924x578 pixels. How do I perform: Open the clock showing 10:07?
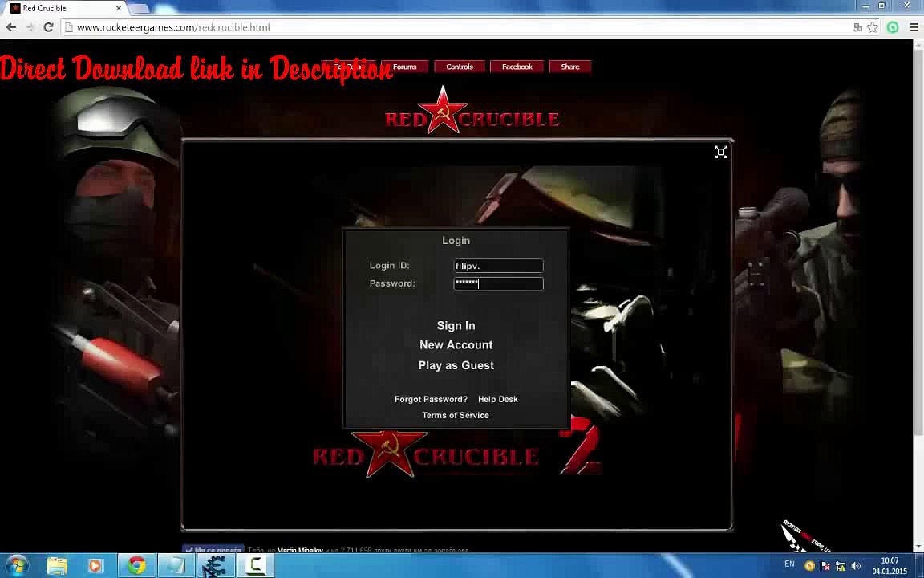tap(890, 566)
